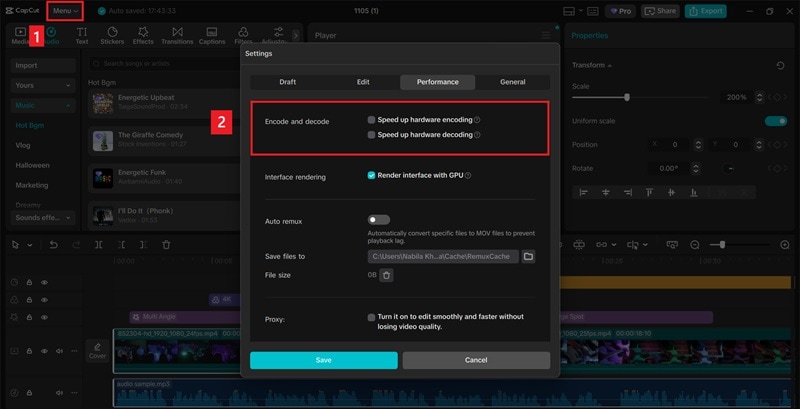This screenshot has height=409, width=800.
Task: Switch to the General settings tab
Action: 513,82
